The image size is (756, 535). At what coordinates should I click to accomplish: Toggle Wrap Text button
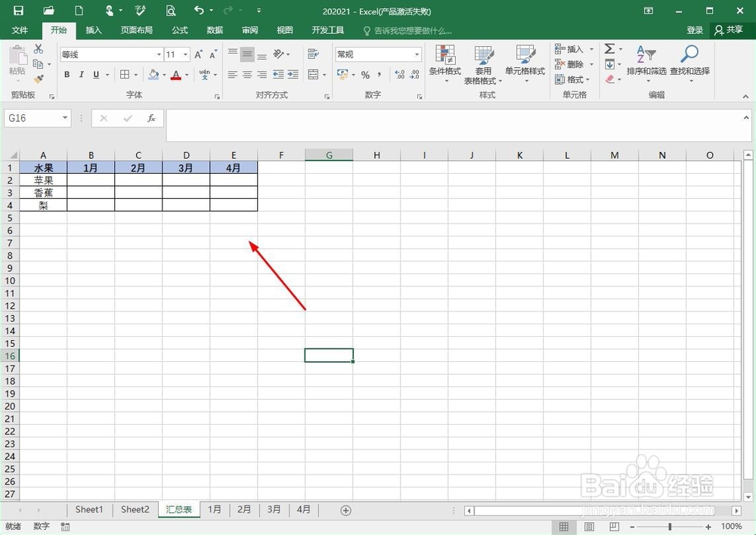click(314, 54)
